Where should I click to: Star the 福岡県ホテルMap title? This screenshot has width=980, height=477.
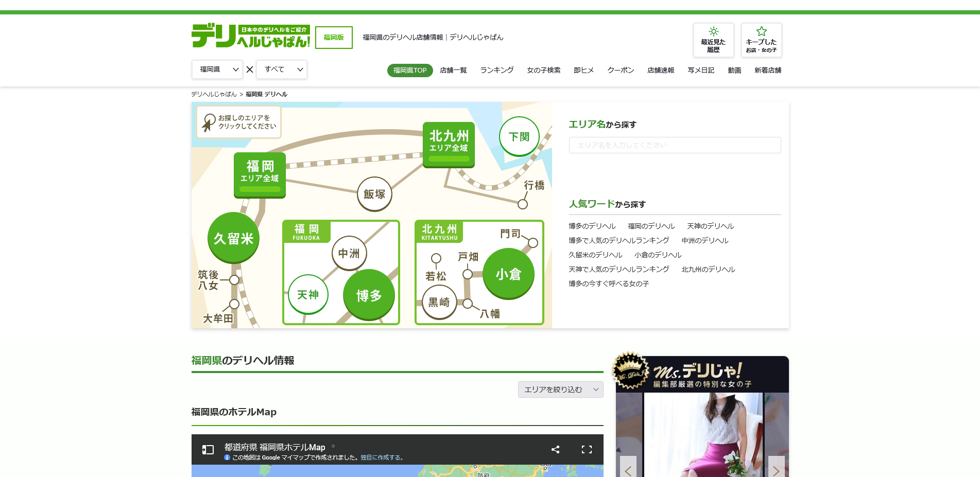pyautogui.click(x=333, y=446)
